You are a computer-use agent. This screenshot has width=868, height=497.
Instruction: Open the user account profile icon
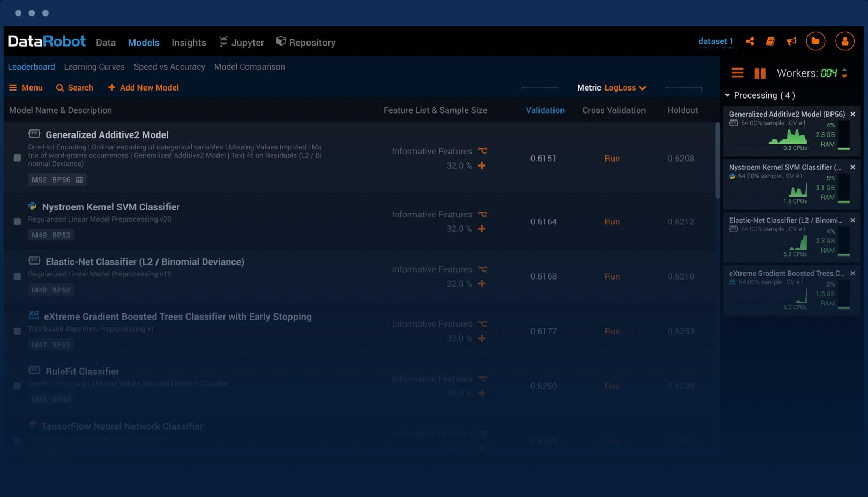845,41
